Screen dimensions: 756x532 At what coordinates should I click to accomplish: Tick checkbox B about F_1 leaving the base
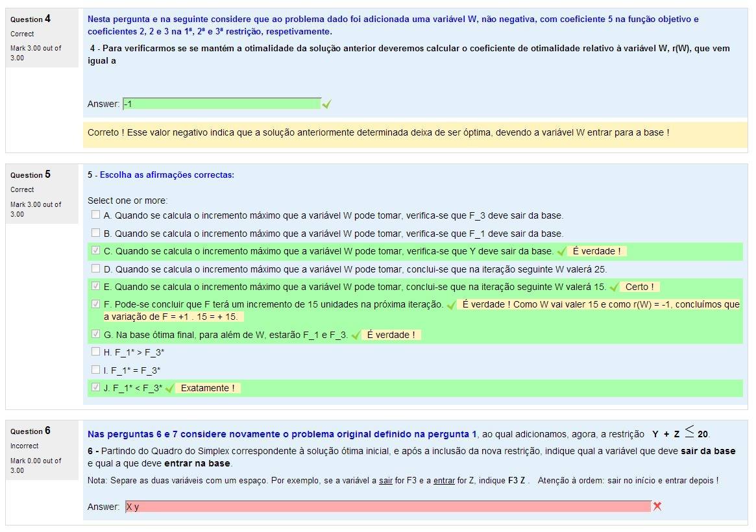coord(95,233)
